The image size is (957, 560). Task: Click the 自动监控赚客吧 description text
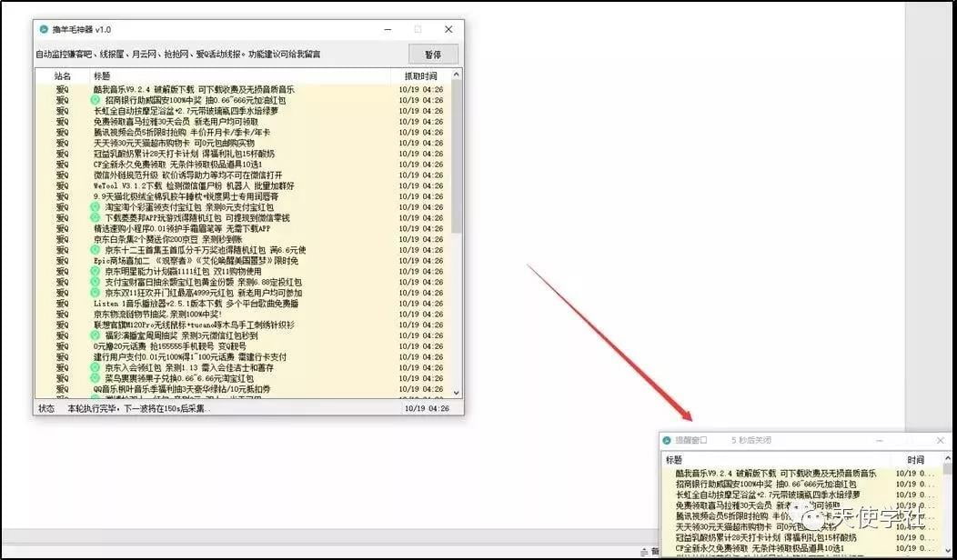pyautogui.click(x=178, y=55)
